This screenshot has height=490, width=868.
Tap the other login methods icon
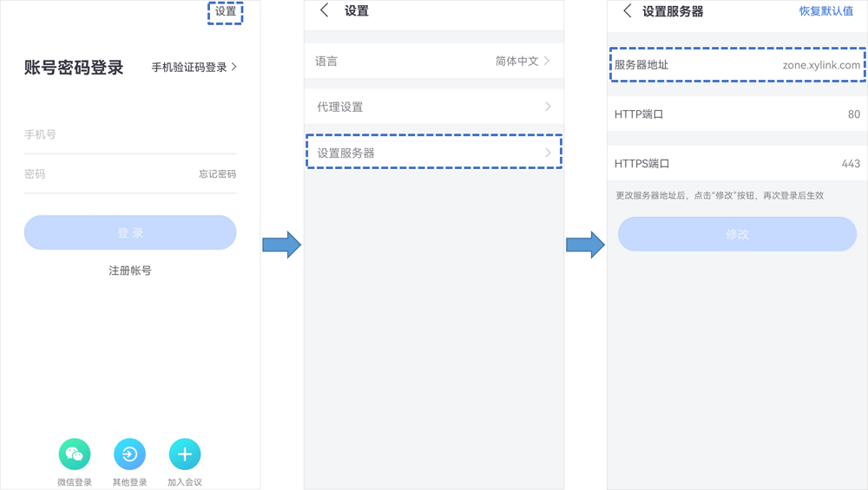129,454
